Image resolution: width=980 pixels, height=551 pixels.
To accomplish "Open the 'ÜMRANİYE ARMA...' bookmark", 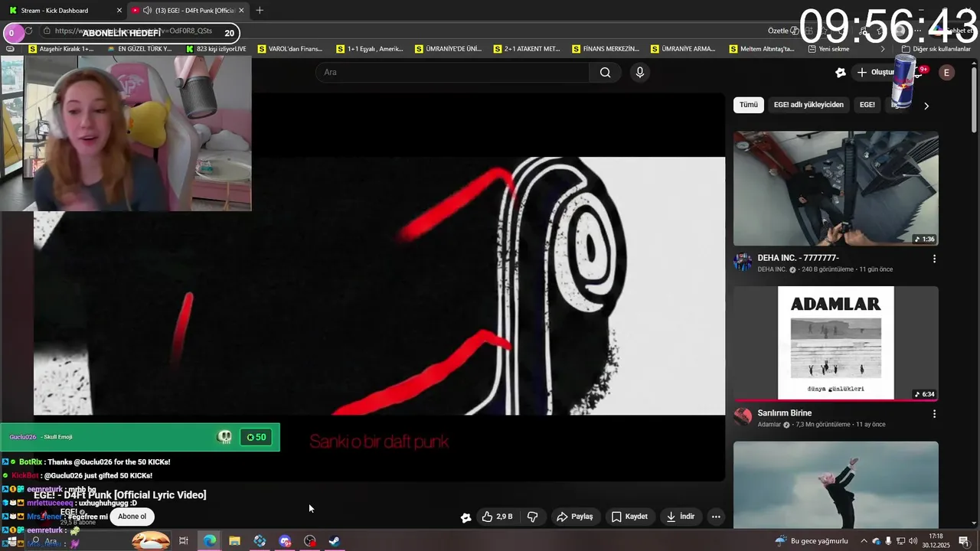I will click(683, 49).
